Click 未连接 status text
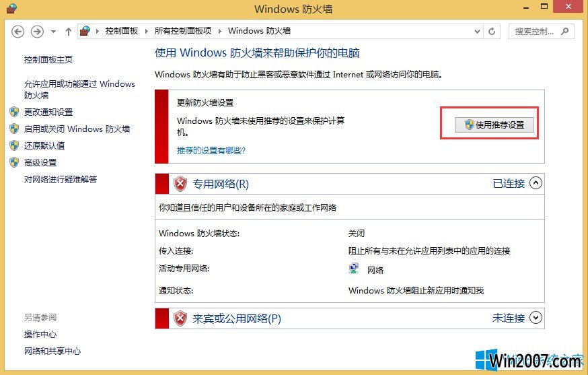This screenshot has height=375, width=588. click(509, 318)
